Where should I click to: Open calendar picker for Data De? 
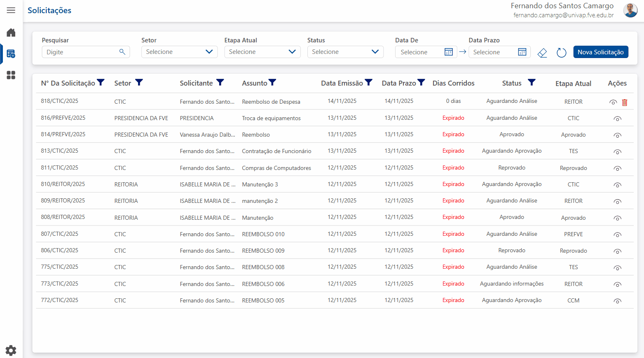[449, 52]
